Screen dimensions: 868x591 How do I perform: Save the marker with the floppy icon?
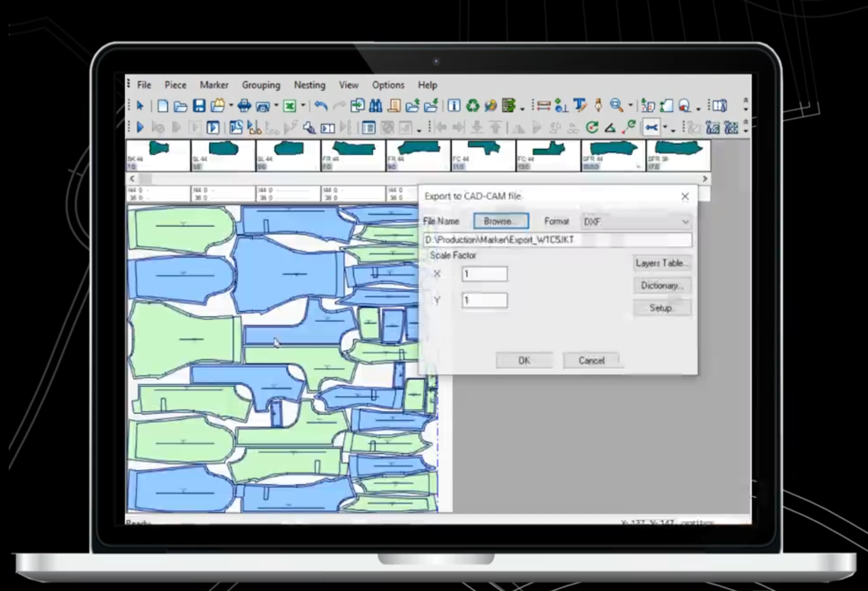[x=199, y=106]
